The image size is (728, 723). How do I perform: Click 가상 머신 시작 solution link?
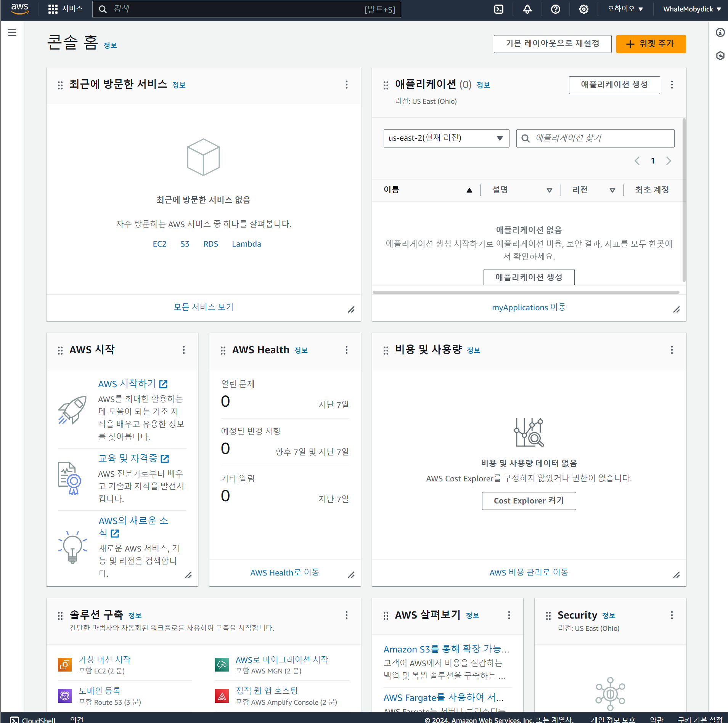(x=104, y=659)
